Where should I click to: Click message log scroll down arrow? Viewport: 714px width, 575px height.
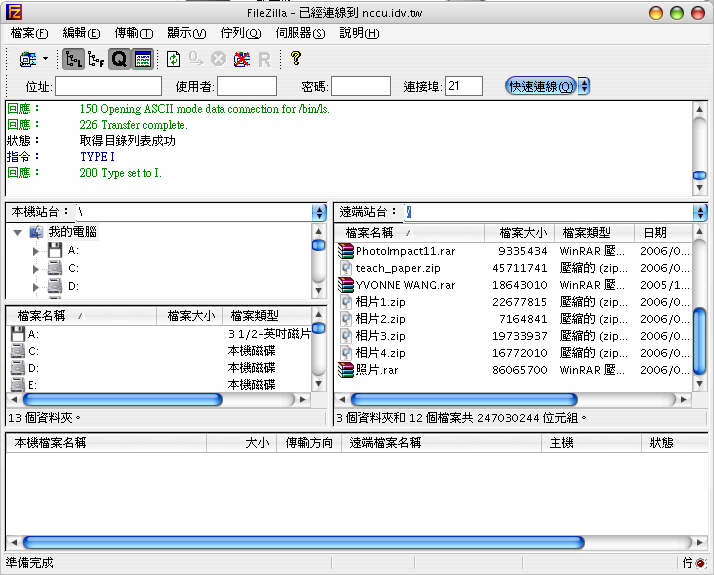click(x=700, y=188)
